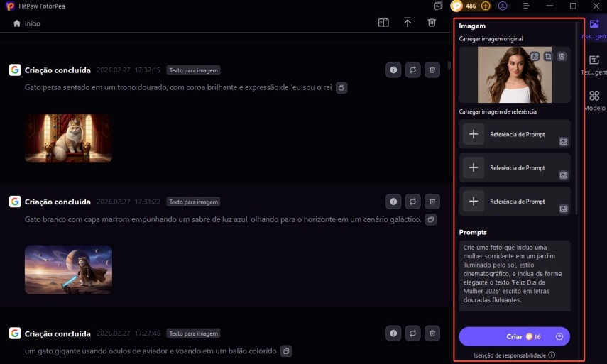The height and width of the screenshot is (364, 607).
Task: Click the export upload arrow icon
Action: (x=408, y=23)
